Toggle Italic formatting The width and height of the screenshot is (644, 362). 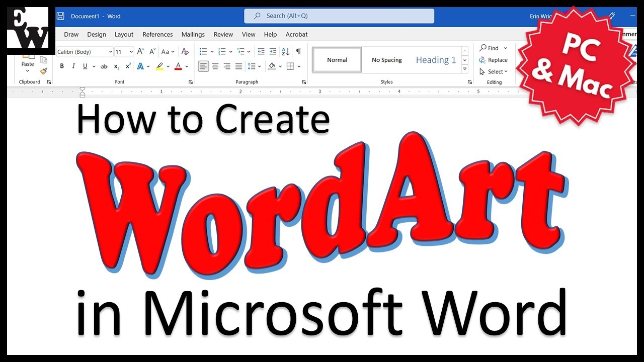pos(73,66)
